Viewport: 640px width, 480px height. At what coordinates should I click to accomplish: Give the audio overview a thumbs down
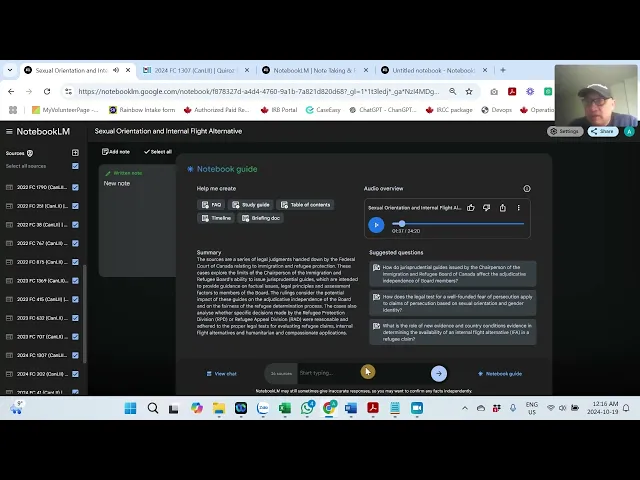(487, 208)
